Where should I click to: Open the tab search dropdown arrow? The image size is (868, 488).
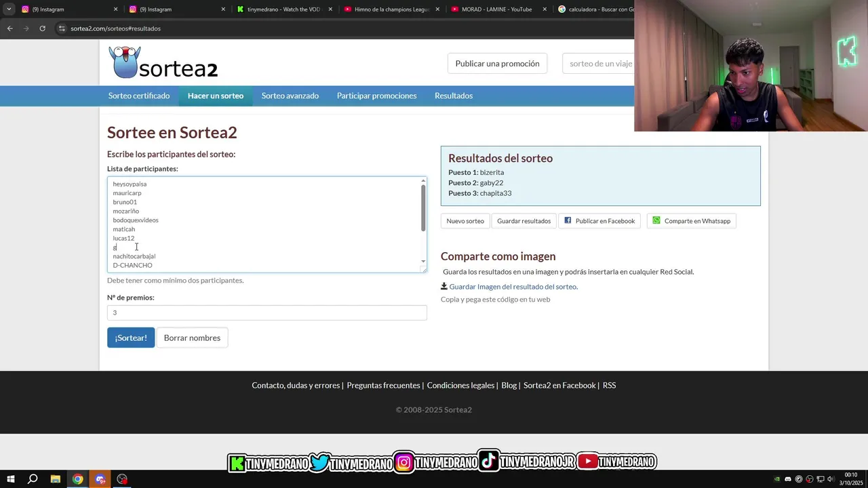click(9, 9)
